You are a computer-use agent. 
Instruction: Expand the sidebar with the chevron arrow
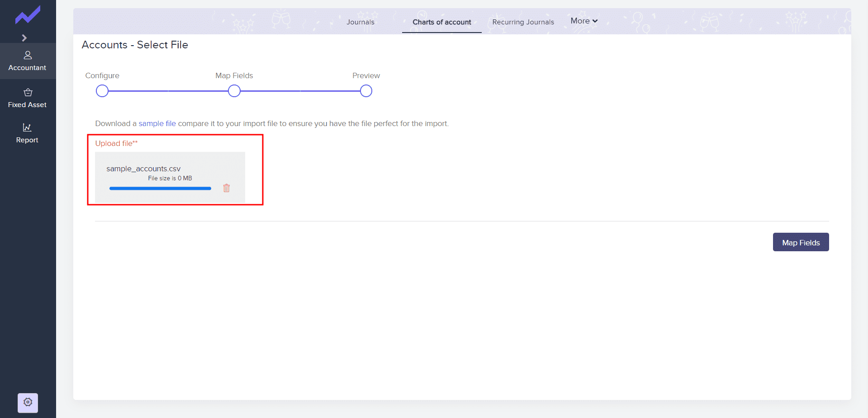(x=24, y=38)
